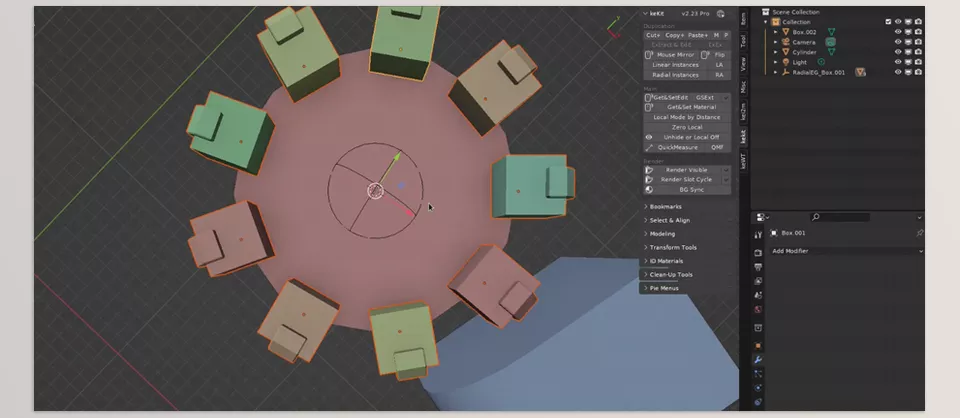Toggle Box.002 viewport monitor icon

coord(909,32)
